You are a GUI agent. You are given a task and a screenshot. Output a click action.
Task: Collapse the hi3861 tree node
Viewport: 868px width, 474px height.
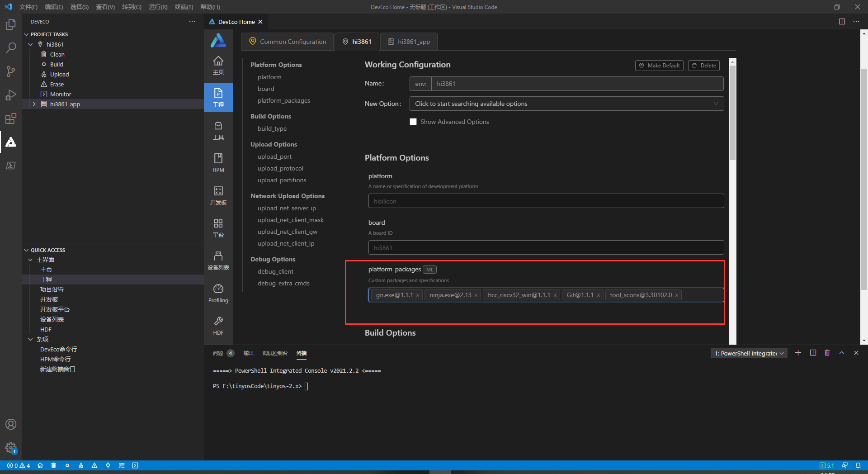(31, 44)
